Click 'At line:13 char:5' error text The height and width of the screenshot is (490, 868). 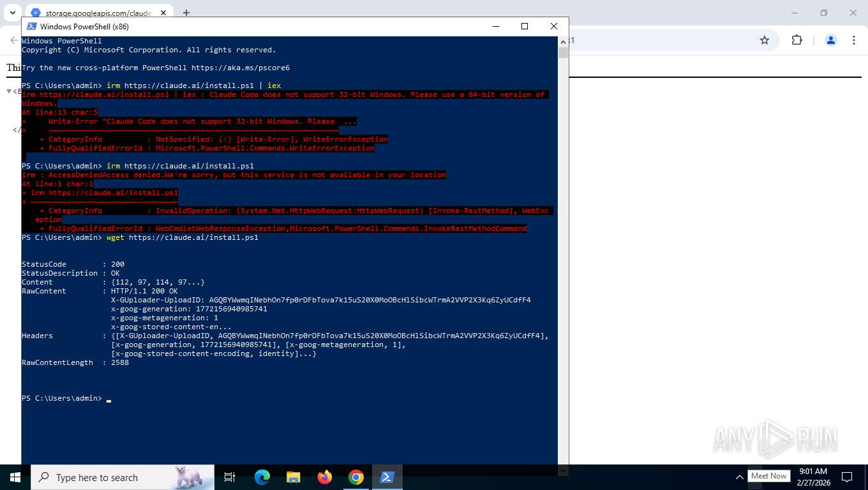point(59,112)
